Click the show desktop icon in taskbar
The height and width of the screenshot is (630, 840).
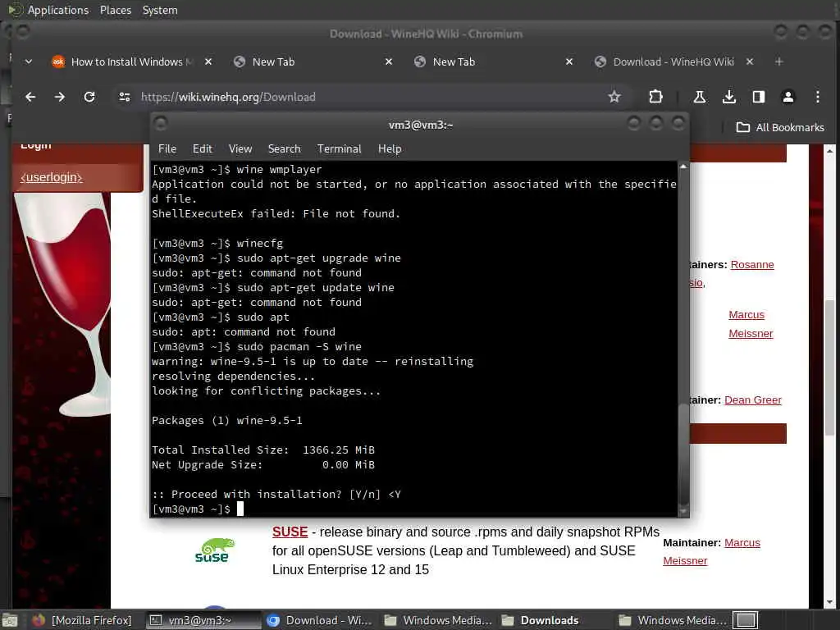pyautogui.click(x=10, y=620)
